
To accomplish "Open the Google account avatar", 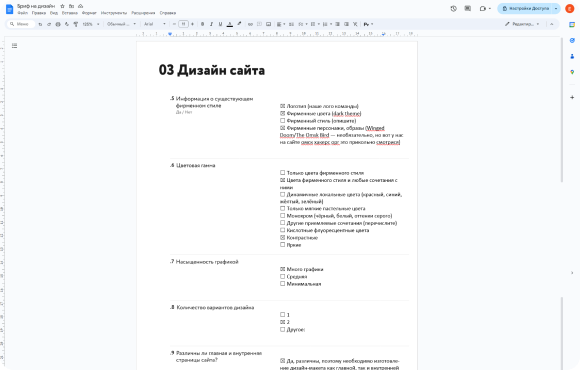I will pyautogui.click(x=570, y=9).
